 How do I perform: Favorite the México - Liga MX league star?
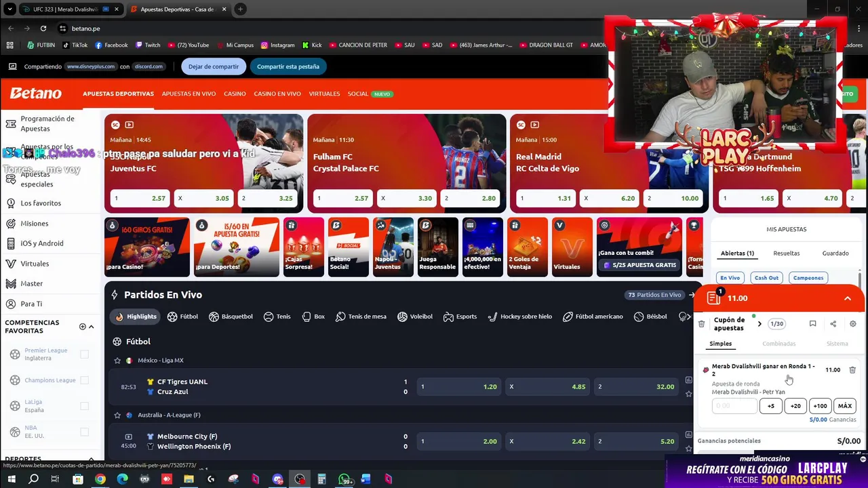[x=117, y=361]
